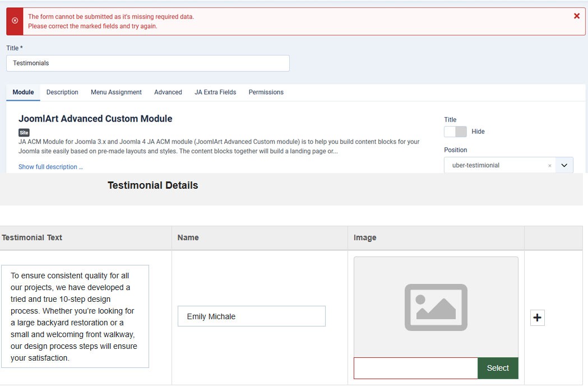Open the Module tab
The height and width of the screenshot is (392, 588).
click(23, 92)
